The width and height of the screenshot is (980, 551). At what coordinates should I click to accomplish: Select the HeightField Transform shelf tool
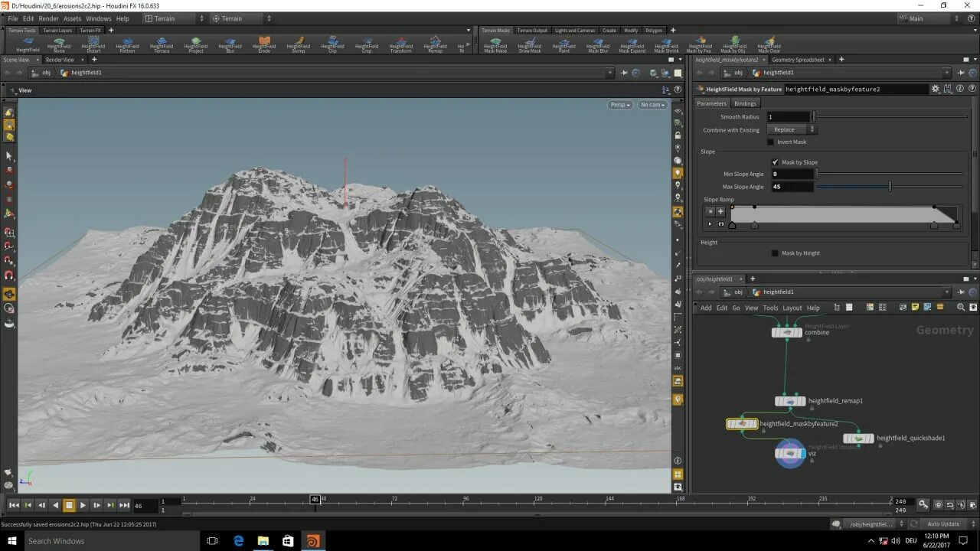401,45
